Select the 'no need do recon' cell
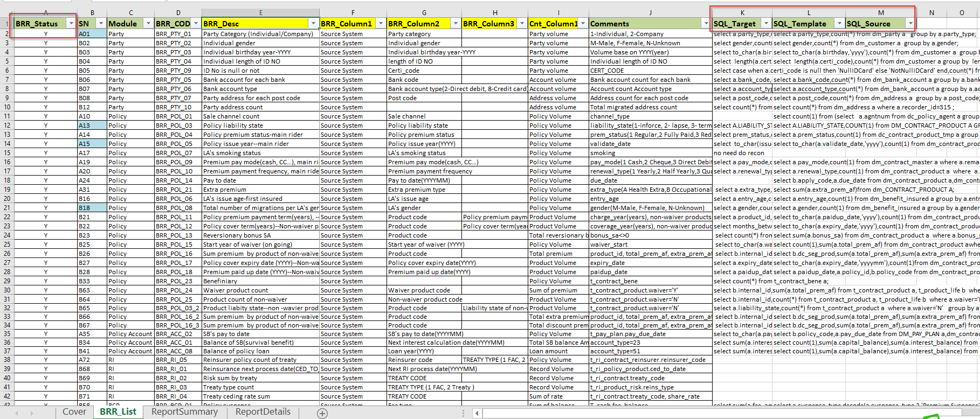The width and height of the screenshot is (980, 419). pos(742,153)
